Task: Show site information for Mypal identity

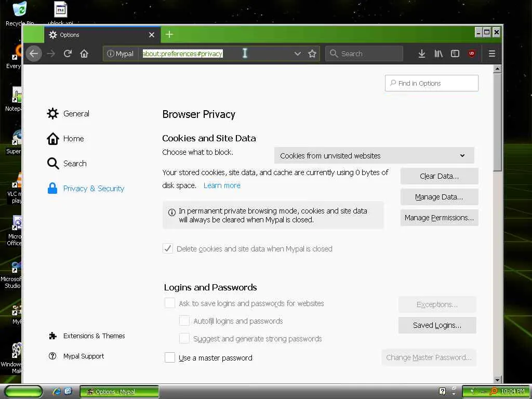Action: pyautogui.click(x=121, y=54)
